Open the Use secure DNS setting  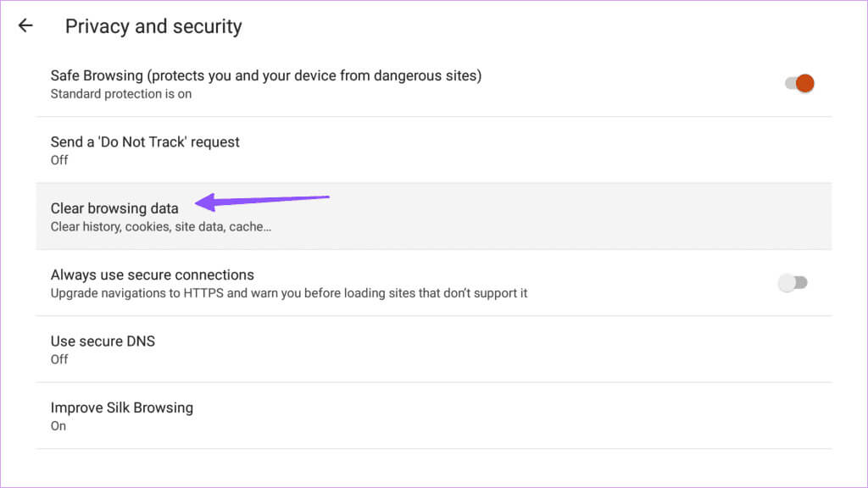point(433,349)
